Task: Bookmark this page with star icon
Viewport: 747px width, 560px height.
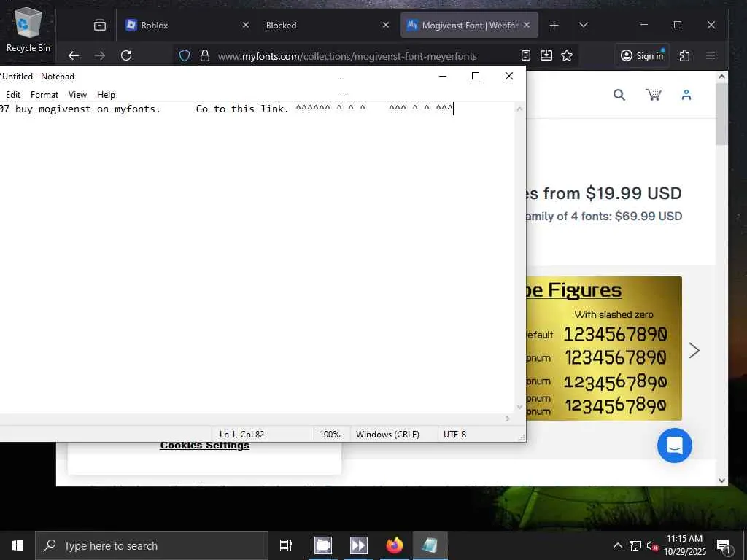Action: pyautogui.click(x=566, y=55)
